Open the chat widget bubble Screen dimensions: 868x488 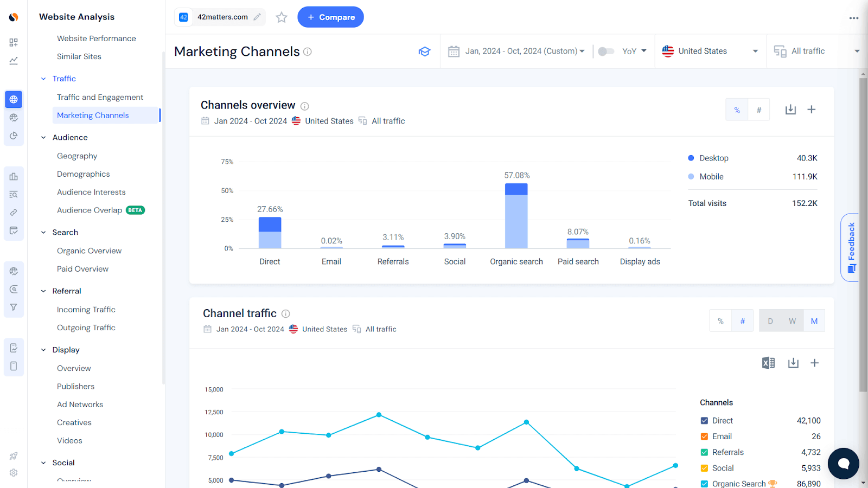(843, 464)
